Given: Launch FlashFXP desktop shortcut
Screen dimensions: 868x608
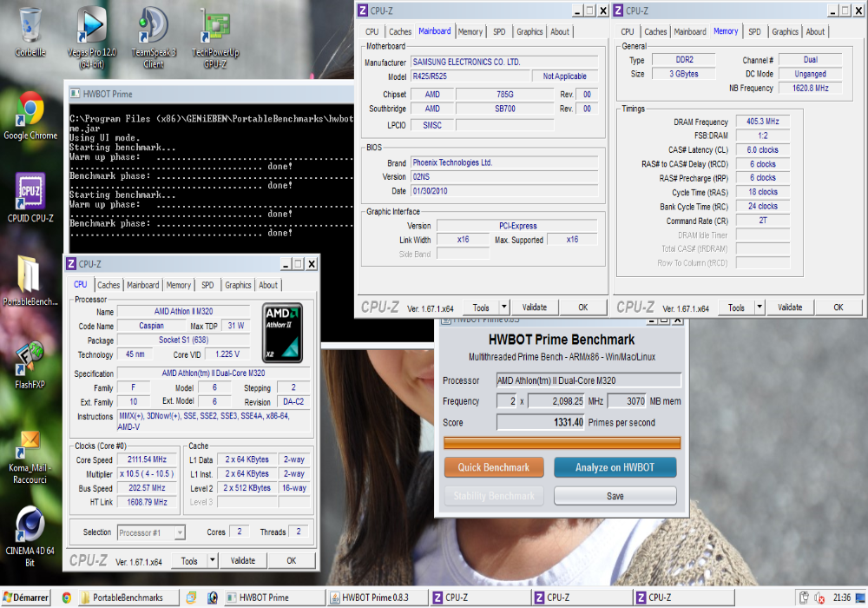Looking at the screenshot, I should pyautogui.click(x=30, y=364).
